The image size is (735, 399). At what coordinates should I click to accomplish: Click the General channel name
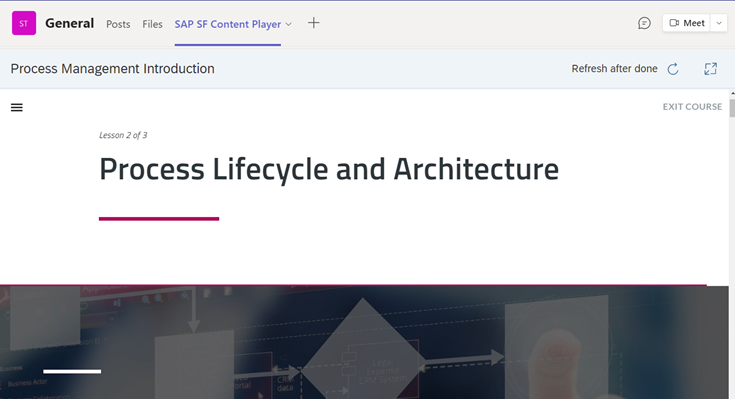click(x=69, y=23)
